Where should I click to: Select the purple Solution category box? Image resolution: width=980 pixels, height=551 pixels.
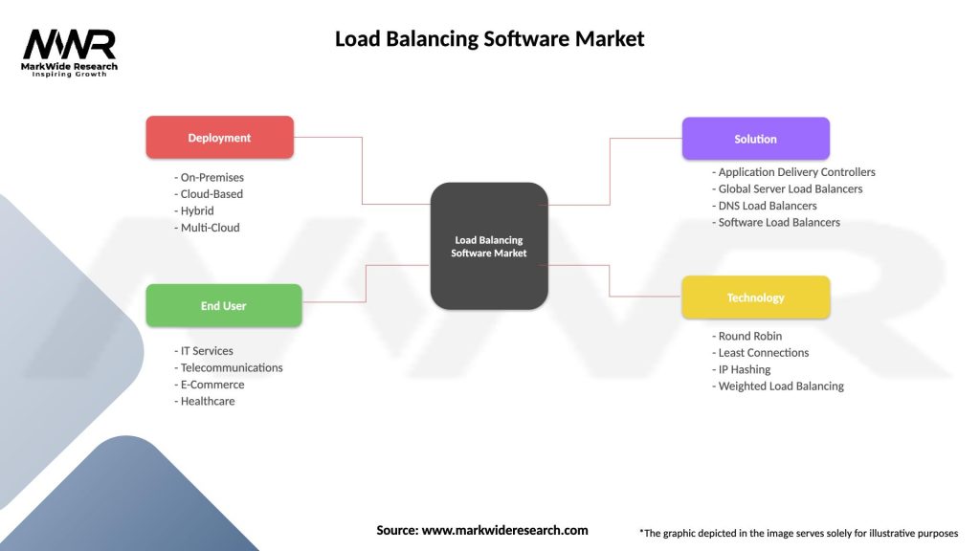click(755, 139)
